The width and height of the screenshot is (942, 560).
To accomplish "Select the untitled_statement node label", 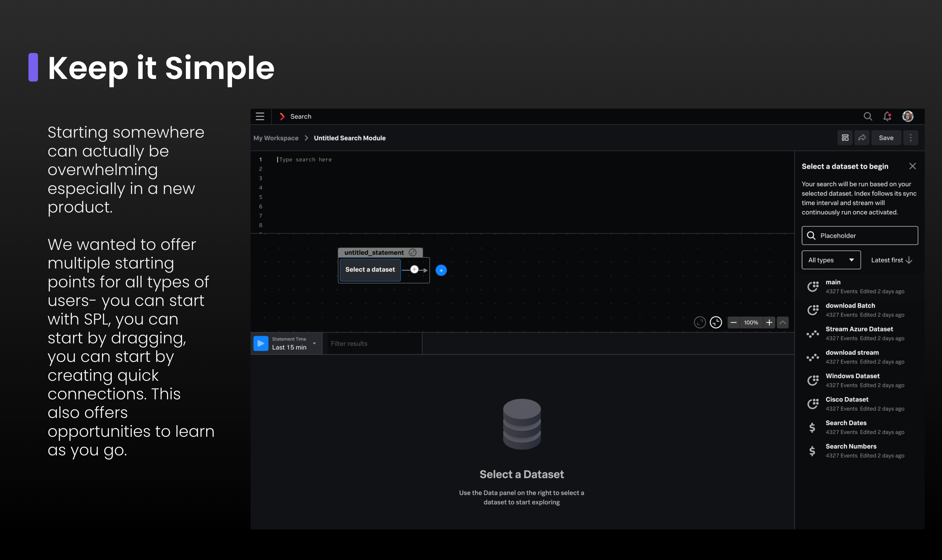I will (374, 252).
